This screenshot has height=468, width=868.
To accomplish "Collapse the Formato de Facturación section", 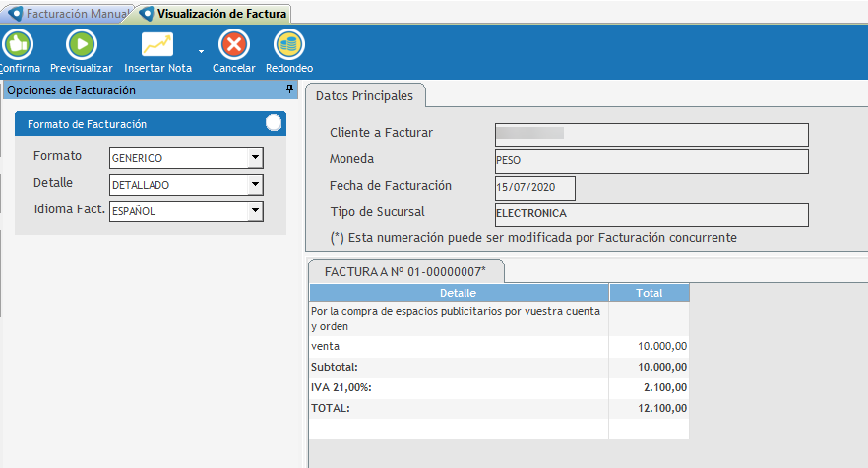I will point(274,123).
